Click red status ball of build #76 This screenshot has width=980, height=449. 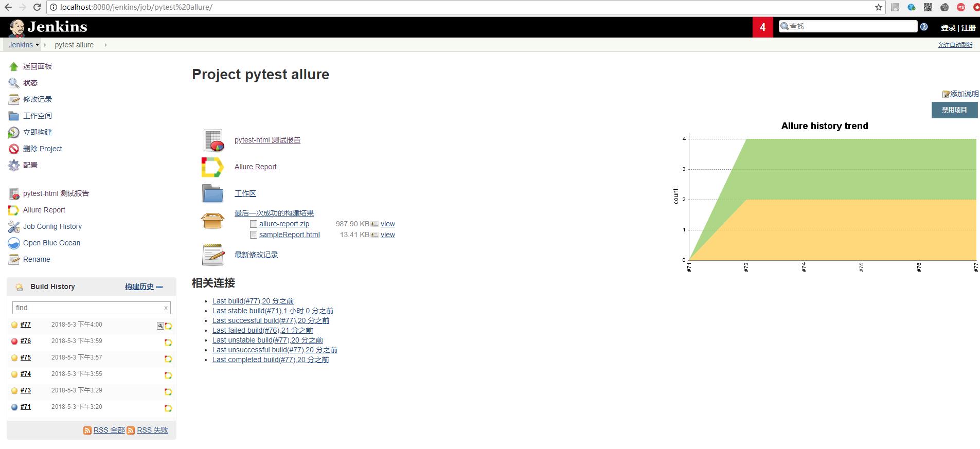point(14,341)
